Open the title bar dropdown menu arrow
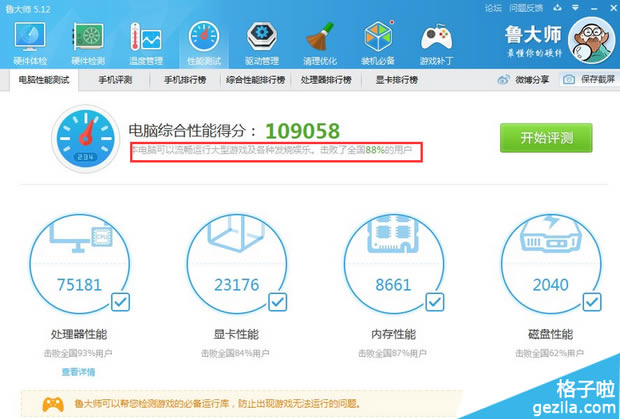620x419 pixels. [575, 8]
